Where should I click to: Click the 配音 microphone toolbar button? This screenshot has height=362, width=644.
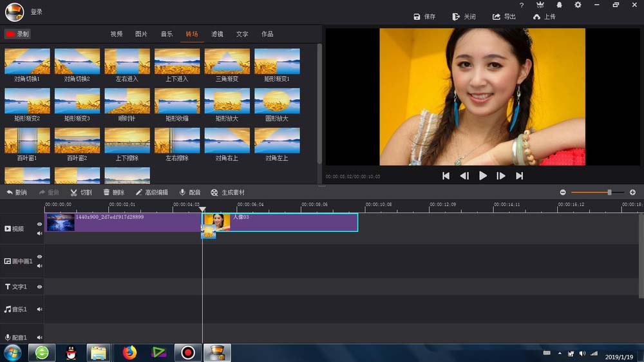[x=190, y=193]
